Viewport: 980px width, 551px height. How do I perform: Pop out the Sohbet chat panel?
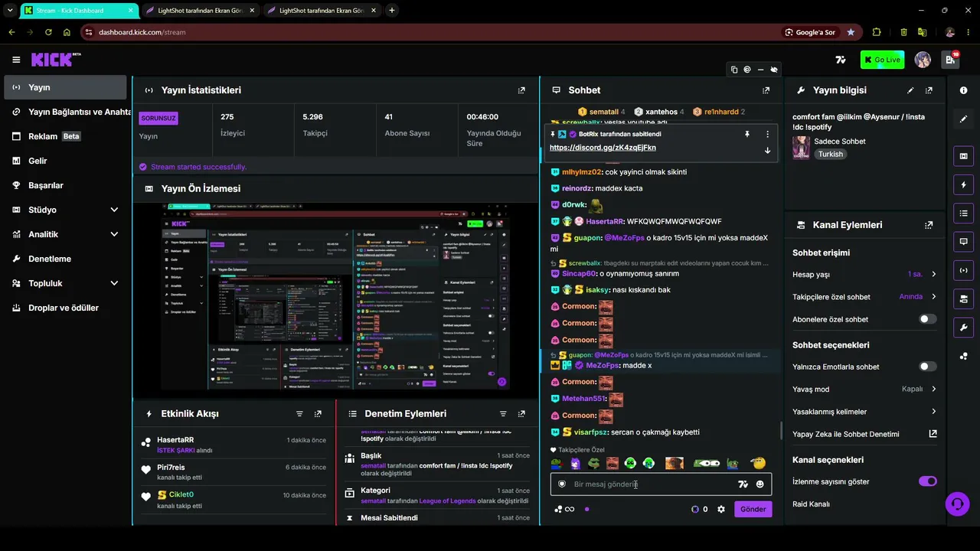tap(766, 90)
